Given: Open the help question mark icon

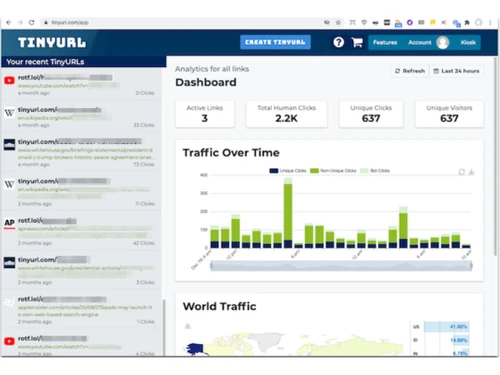Looking at the screenshot, I should point(339,42).
